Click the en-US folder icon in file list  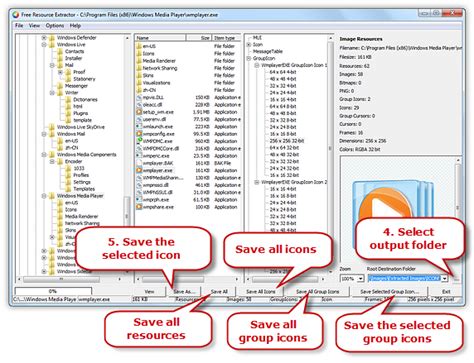pyautogui.click(x=139, y=46)
